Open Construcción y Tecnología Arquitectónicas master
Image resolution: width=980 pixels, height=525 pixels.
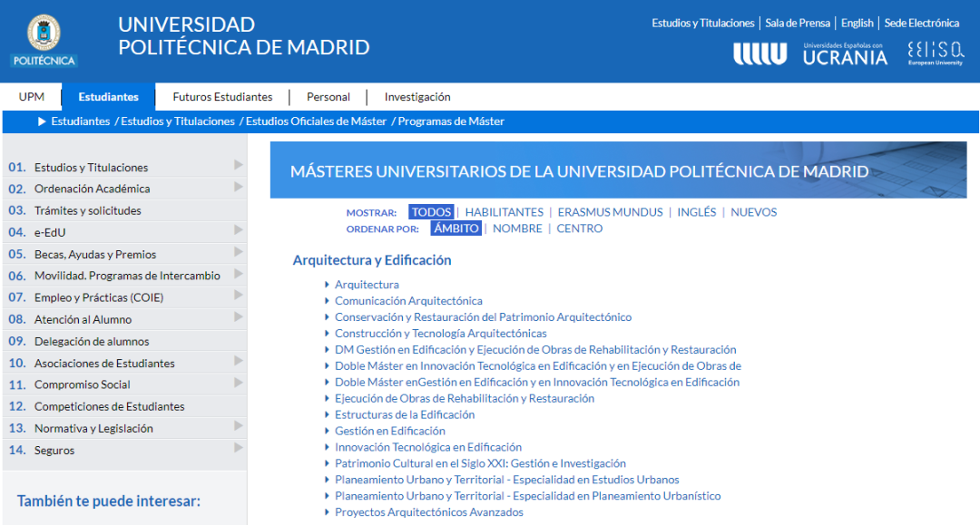[x=441, y=334]
